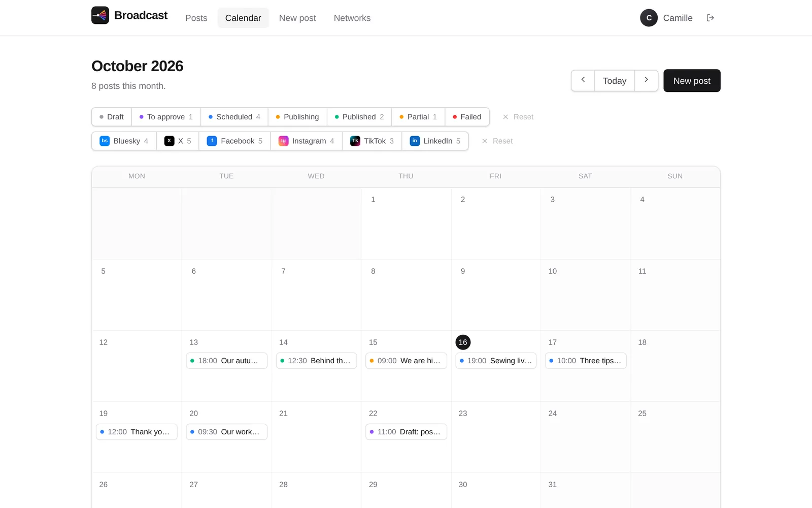Toggle the LinkedIn network filter
The height and width of the screenshot is (508, 812).
pos(435,141)
